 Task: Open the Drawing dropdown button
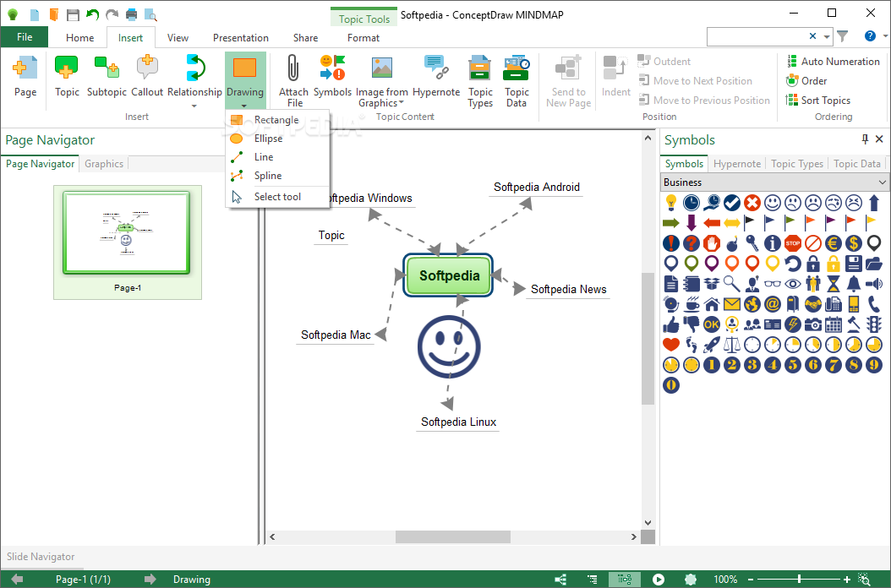tap(245, 80)
